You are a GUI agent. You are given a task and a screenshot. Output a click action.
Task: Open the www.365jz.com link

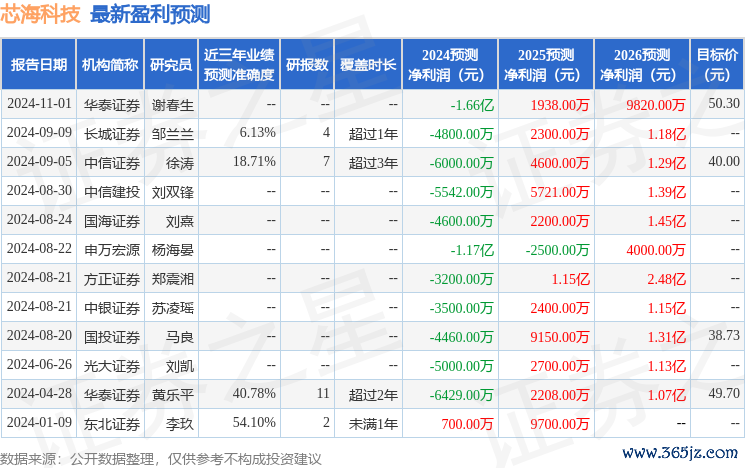coord(680,453)
